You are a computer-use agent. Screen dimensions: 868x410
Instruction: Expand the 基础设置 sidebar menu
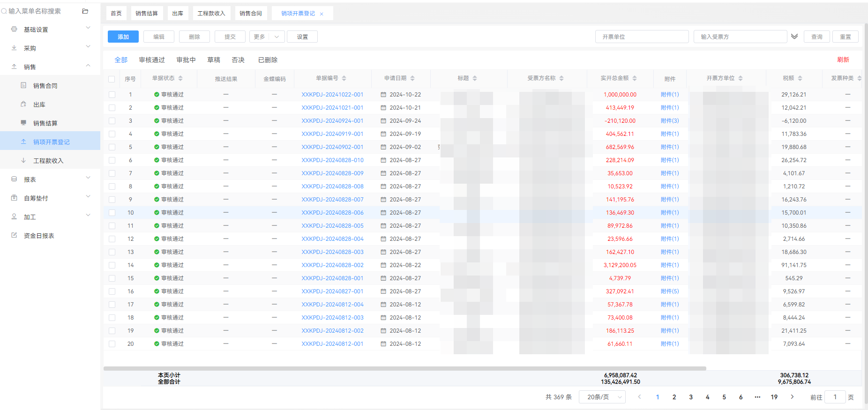tap(50, 29)
